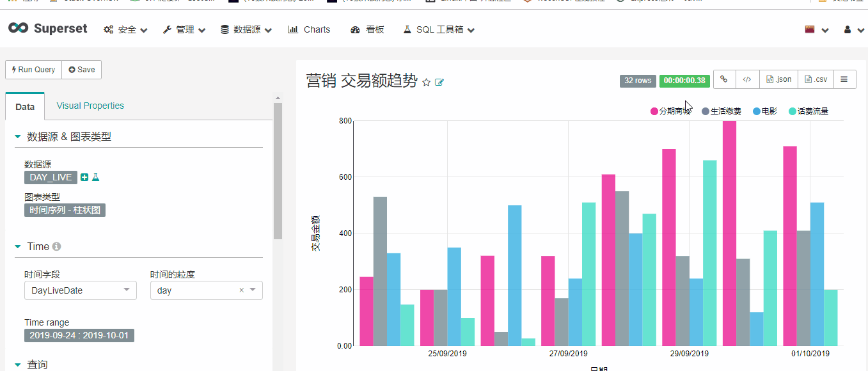This screenshot has height=371, width=868.
Task: Switch to the Visual Properties tab
Action: (90, 105)
